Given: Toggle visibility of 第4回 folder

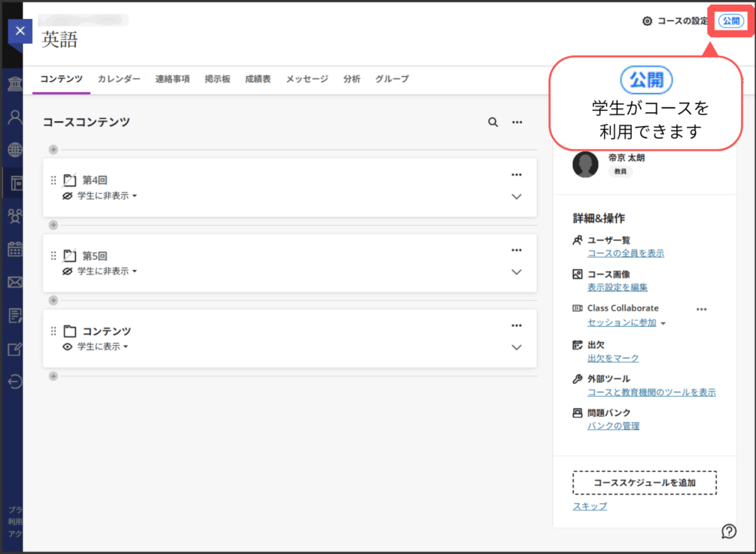Looking at the screenshot, I should click(x=101, y=196).
